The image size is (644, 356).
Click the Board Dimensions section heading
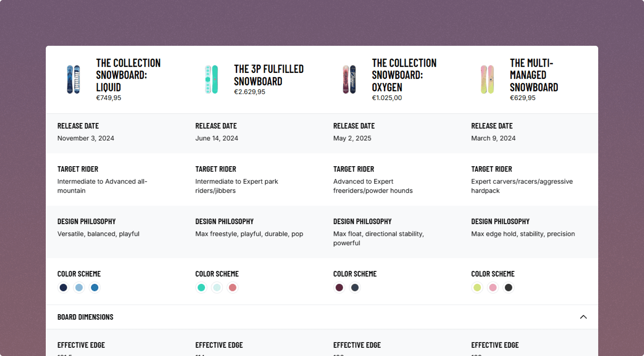pyautogui.click(x=86, y=317)
